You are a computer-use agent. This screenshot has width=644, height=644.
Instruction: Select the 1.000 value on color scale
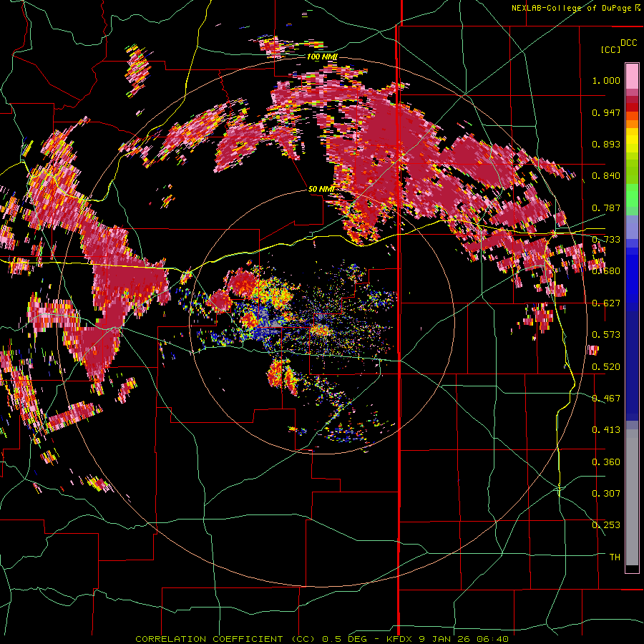coord(606,80)
